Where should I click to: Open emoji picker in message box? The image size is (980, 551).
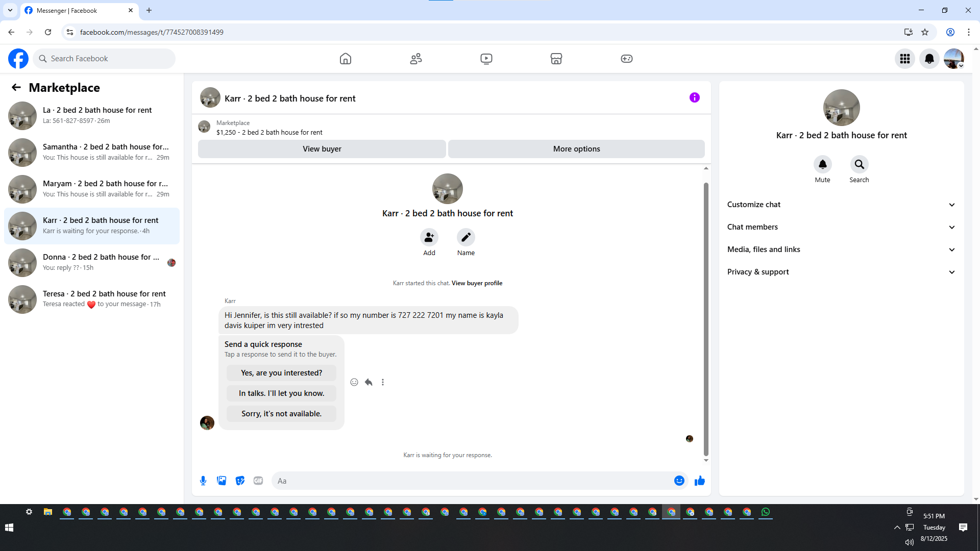[679, 481]
